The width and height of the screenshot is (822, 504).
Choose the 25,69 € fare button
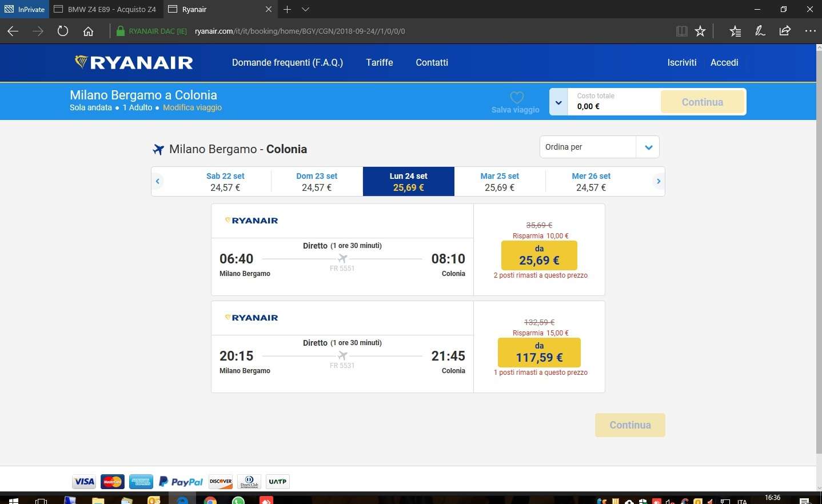pos(539,255)
